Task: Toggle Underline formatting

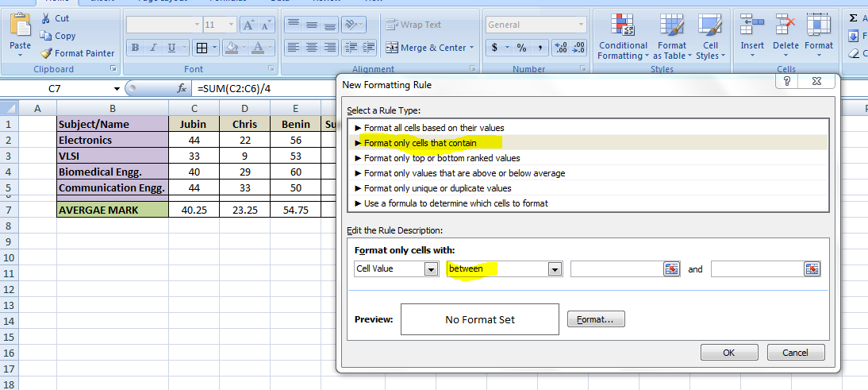Action: coord(171,48)
